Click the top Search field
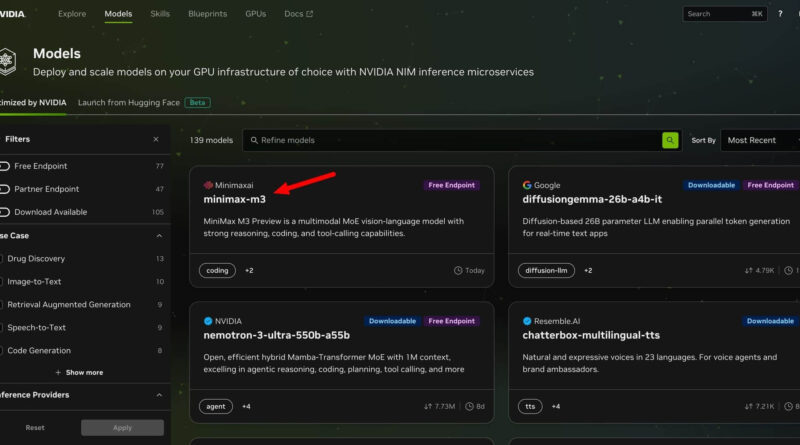800x445 pixels. pyautogui.click(x=724, y=14)
